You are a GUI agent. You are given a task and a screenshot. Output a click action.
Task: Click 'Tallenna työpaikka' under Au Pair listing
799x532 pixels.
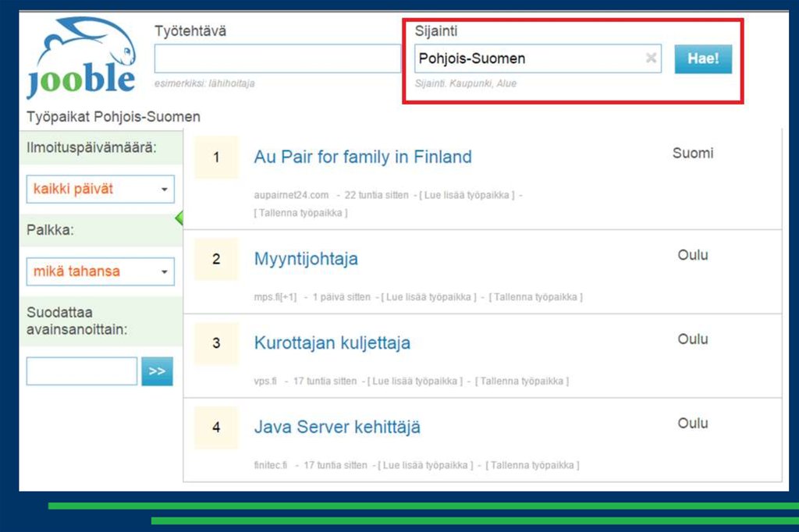click(300, 213)
